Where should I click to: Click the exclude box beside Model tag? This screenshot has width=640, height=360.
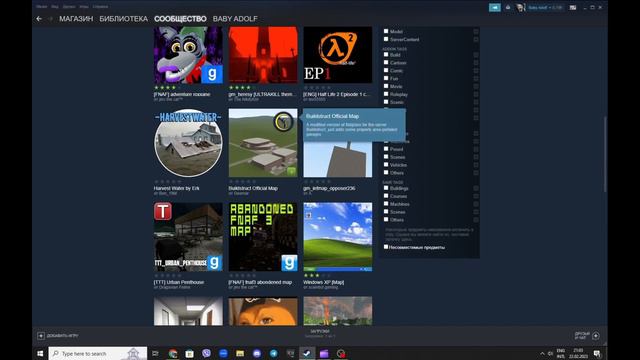point(476,31)
